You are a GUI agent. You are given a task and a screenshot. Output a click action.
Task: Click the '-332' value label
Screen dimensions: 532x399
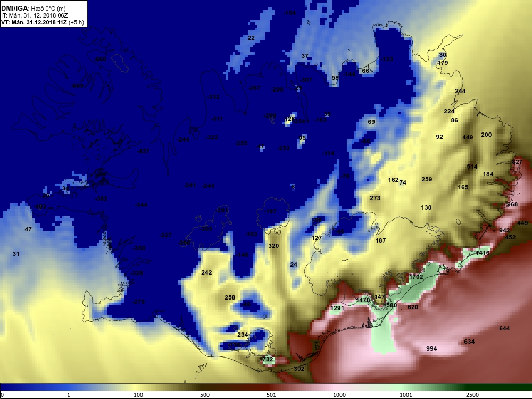tap(213, 97)
